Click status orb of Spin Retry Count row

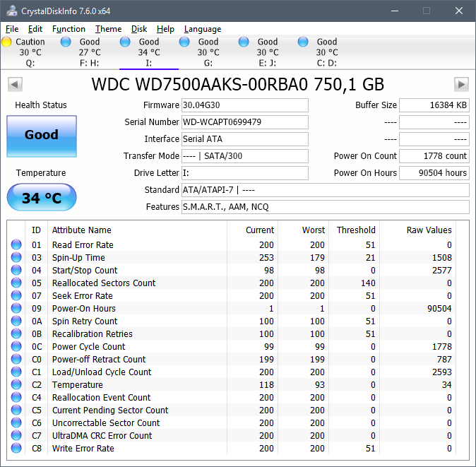(16, 321)
